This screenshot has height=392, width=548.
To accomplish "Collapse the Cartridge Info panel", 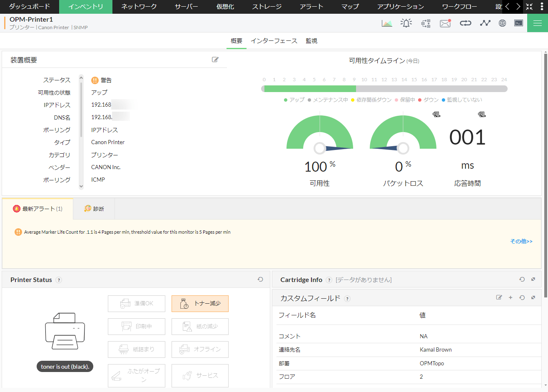I will click(x=533, y=280).
